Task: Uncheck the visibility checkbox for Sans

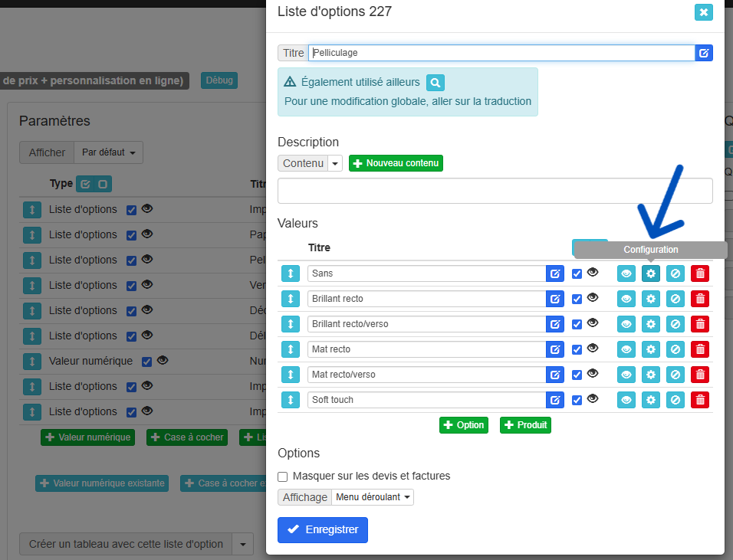Action: coord(577,273)
